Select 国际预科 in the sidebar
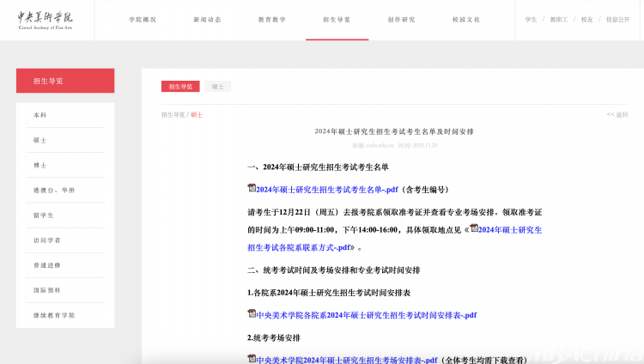Image resolution: width=644 pixels, height=364 pixels. click(x=47, y=290)
